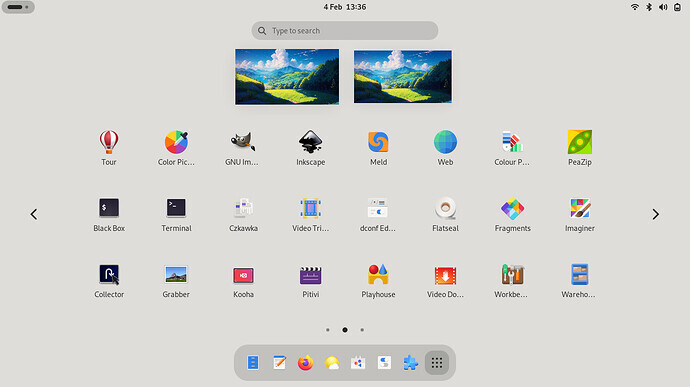Launch dconf Editor
Screen dimensions: 690x387
(378, 214)
